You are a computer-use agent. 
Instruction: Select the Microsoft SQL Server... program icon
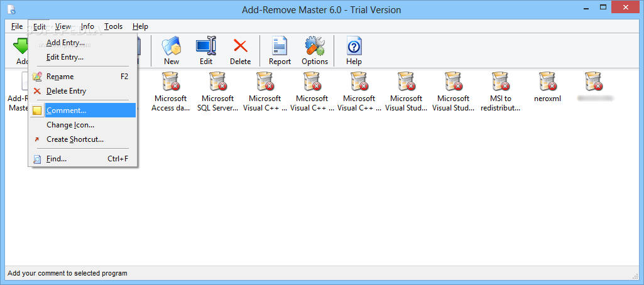click(217, 81)
